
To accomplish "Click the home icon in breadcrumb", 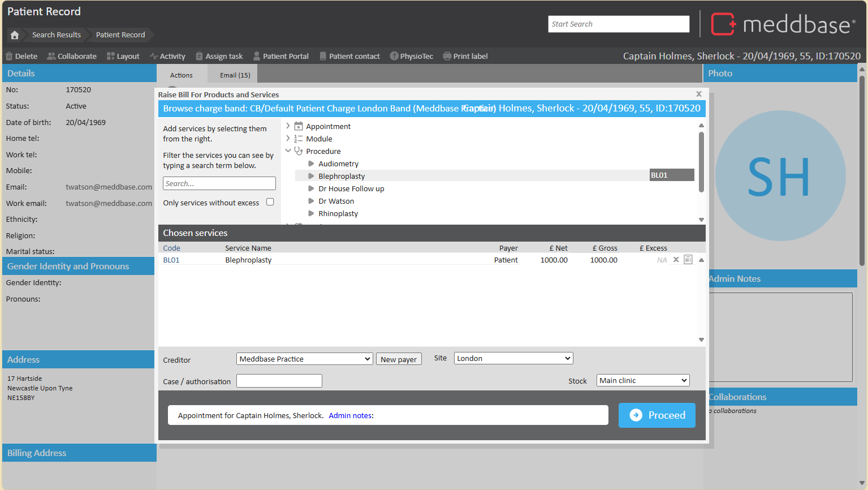I will pyautogui.click(x=15, y=35).
